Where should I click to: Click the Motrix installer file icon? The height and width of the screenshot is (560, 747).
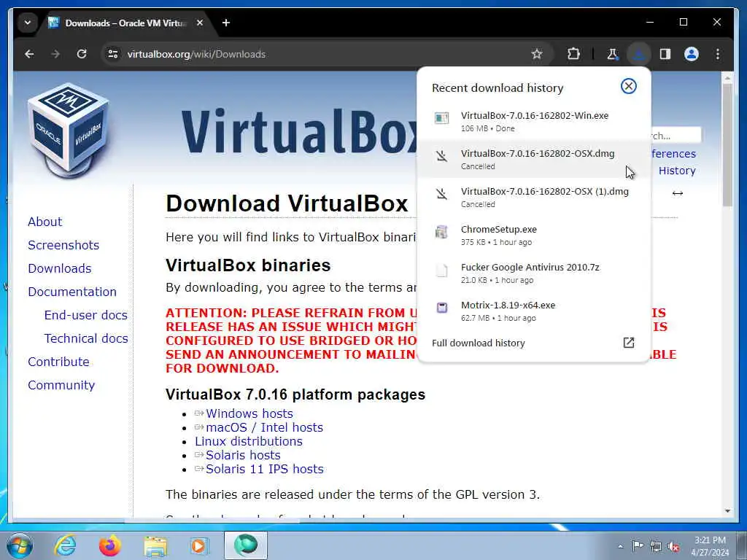tap(441, 308)
